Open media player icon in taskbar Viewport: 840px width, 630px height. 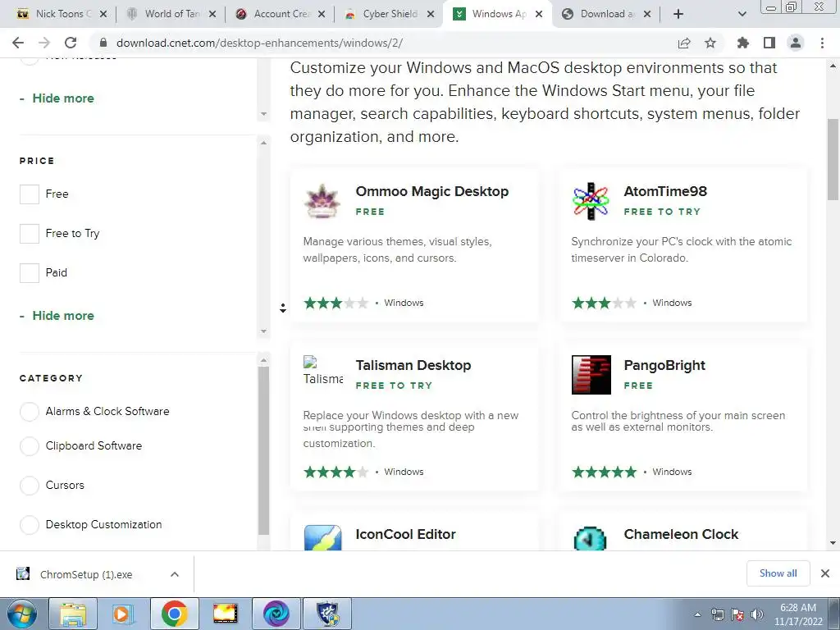pyautogui.click(x=123, y=614)
